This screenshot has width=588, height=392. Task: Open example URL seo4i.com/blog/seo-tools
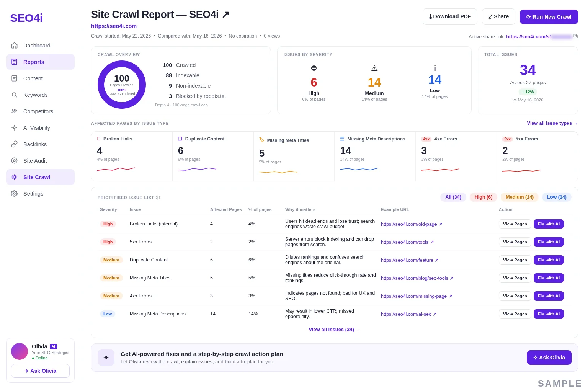click(417, 278)
